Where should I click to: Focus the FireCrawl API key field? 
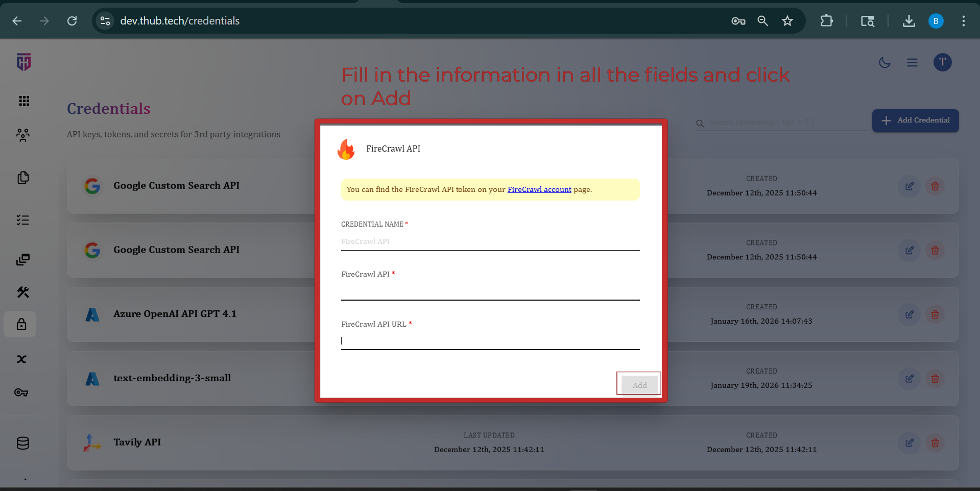click(490, 291)
